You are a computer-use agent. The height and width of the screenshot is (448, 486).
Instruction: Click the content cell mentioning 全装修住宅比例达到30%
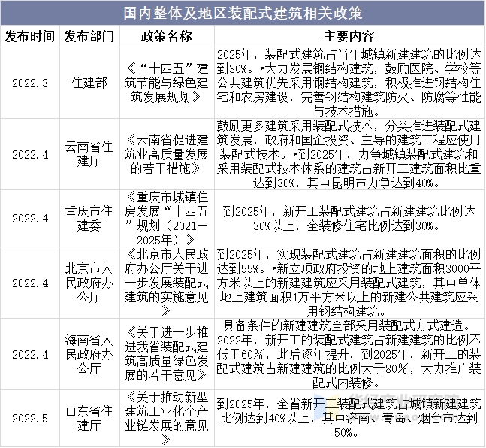coord(349,219)
